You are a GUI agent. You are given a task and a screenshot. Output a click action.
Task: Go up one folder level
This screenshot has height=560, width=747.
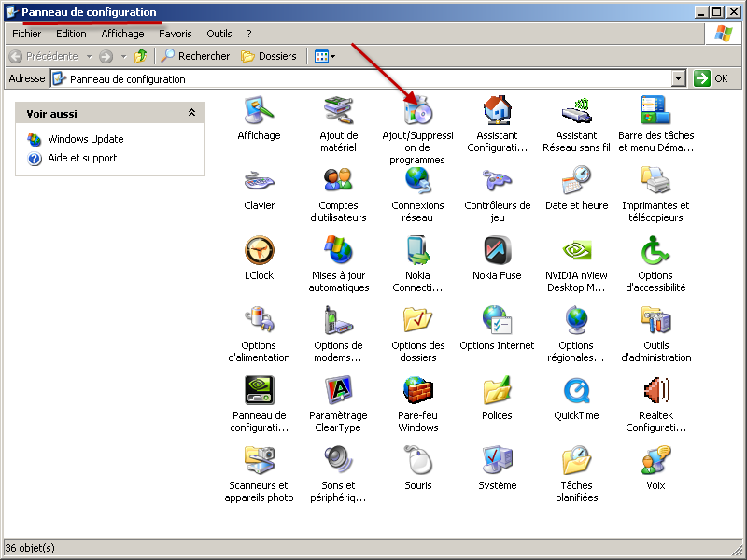[x=141, y=56]
